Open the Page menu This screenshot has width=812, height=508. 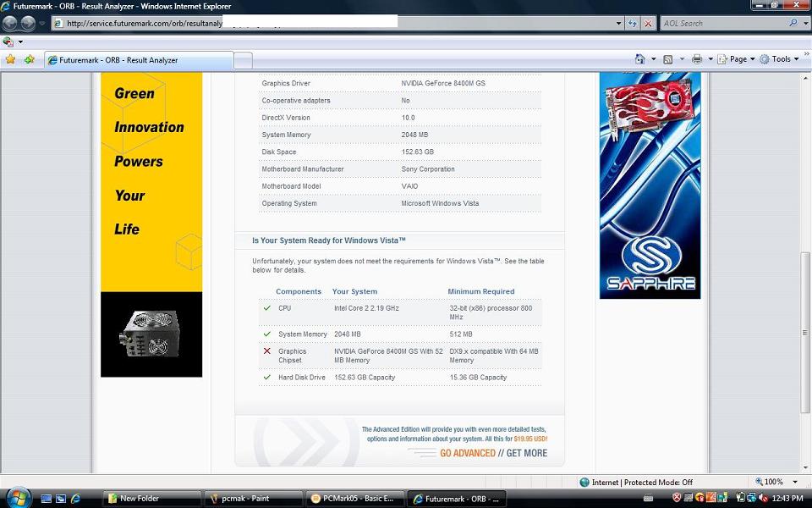[736, 59]
